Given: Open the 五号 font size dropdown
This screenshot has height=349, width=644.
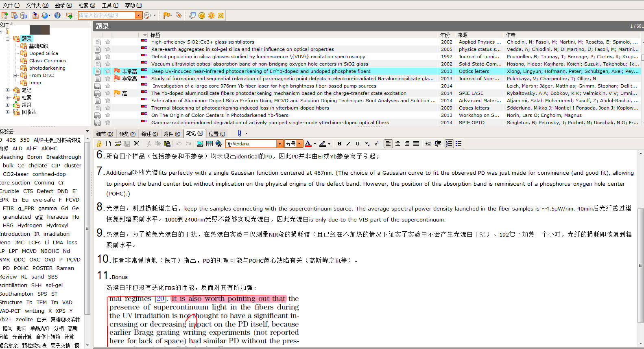Looking at the screenshot, I should [299, 144].
